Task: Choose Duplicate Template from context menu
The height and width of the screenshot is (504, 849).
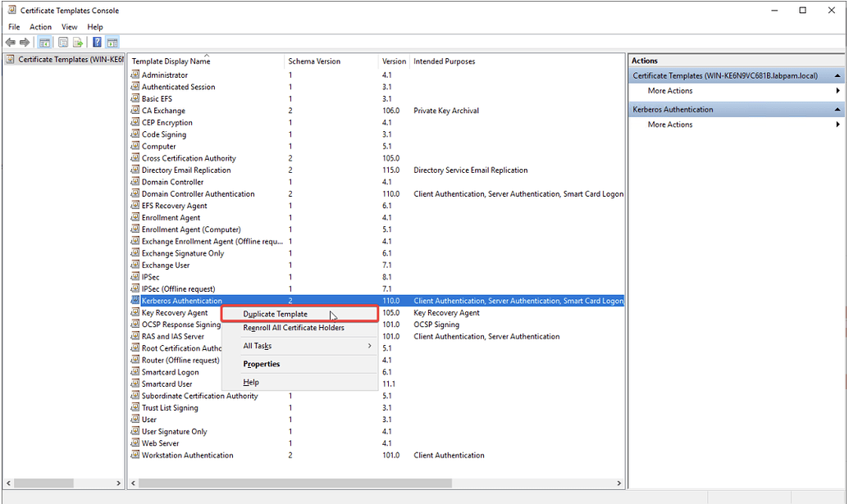Action: 299,314
